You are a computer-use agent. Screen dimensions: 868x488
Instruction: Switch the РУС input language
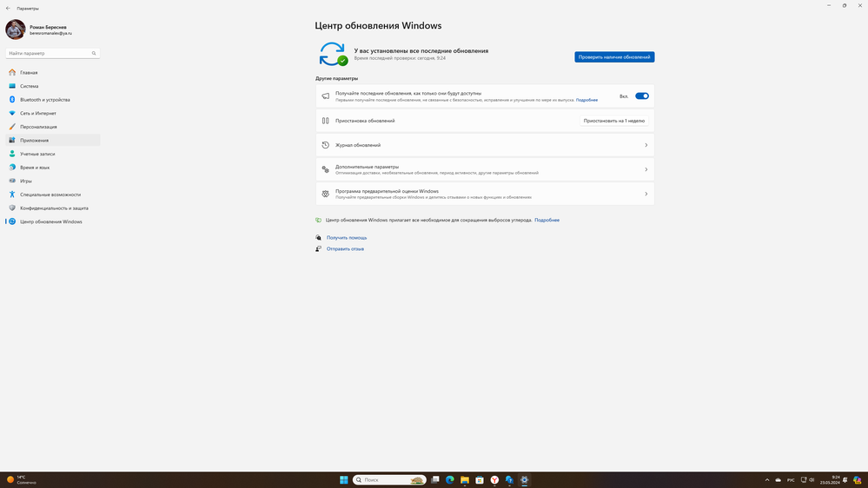[x=791, y=479]
